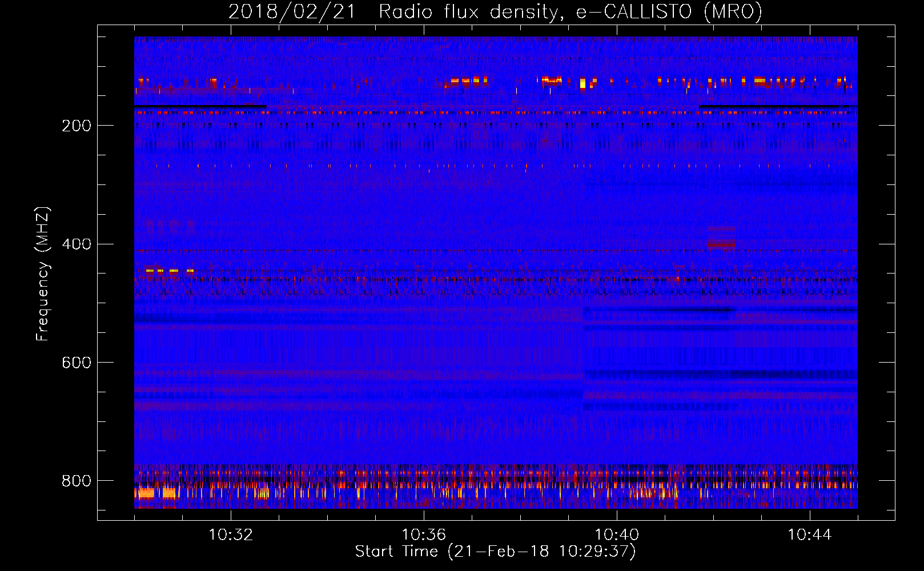Click the 10:32 time tick label
This screenshot has width=924, height=571.
(231, 535)
